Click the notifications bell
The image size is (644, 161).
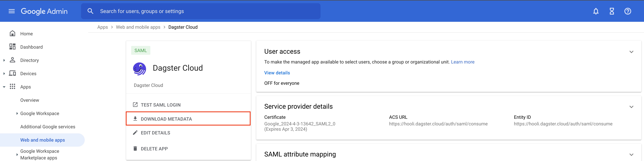(x=596, y=11)
